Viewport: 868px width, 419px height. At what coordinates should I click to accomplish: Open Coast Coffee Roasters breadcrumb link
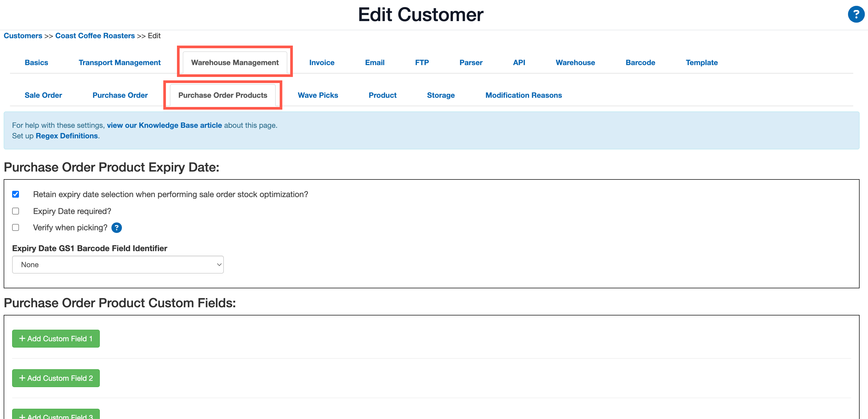(x=95, y=36)
